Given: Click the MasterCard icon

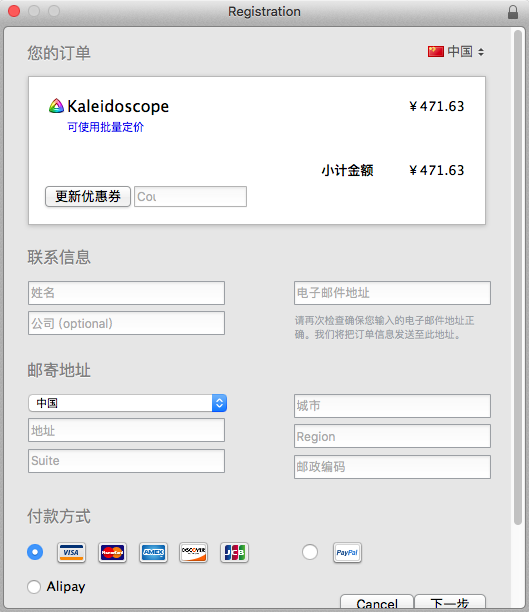Looking at the screenshot, I should pos(112,552).
